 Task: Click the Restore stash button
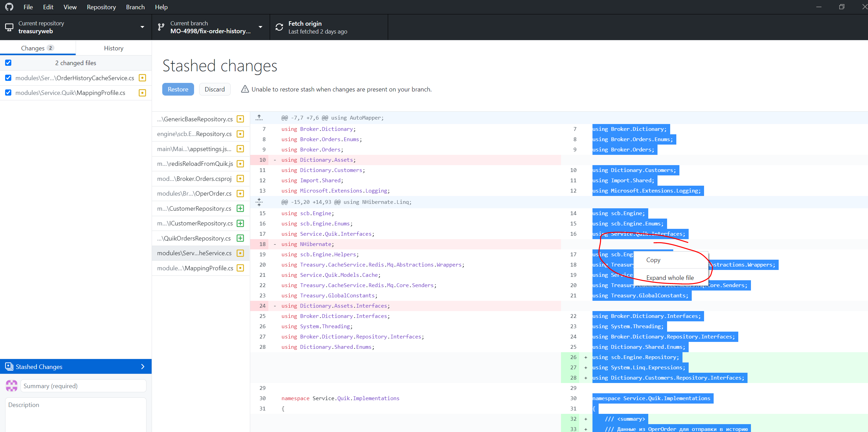[x=178, y=89]
